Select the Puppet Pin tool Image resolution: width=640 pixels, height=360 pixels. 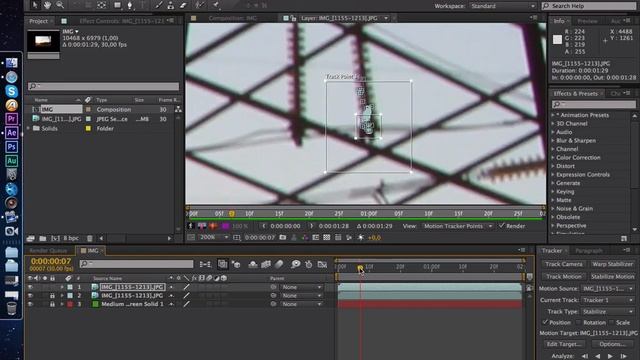point(216,5)
